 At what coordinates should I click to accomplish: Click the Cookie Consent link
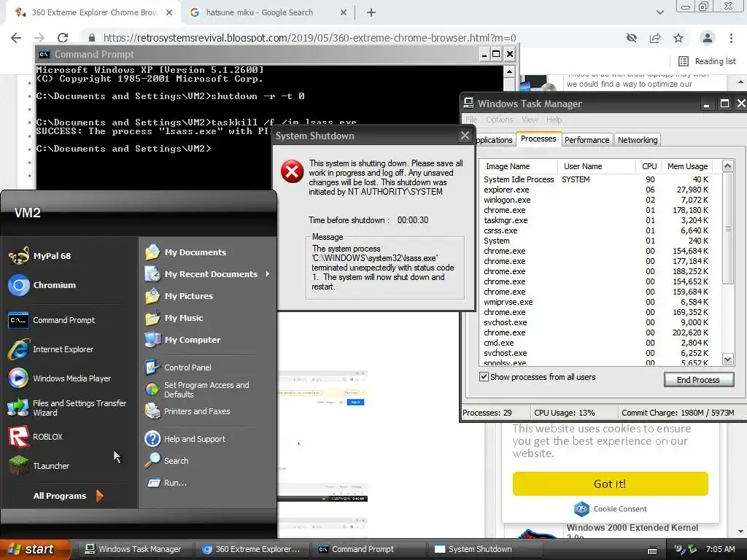pos(611,509)
